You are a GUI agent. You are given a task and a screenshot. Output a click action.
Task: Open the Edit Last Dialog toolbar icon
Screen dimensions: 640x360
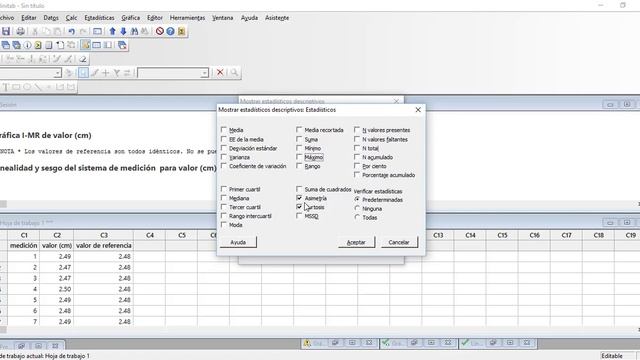tap(97, 31)
